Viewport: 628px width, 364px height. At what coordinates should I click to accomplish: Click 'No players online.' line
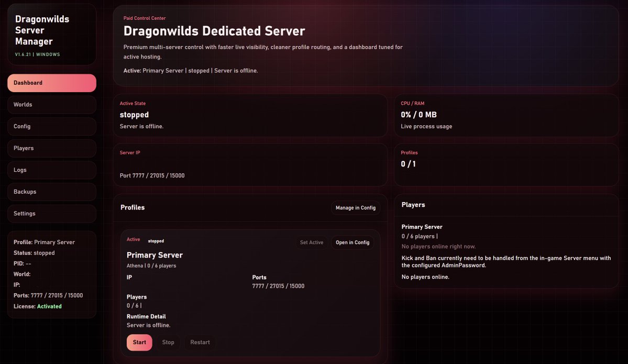(425, 277)
